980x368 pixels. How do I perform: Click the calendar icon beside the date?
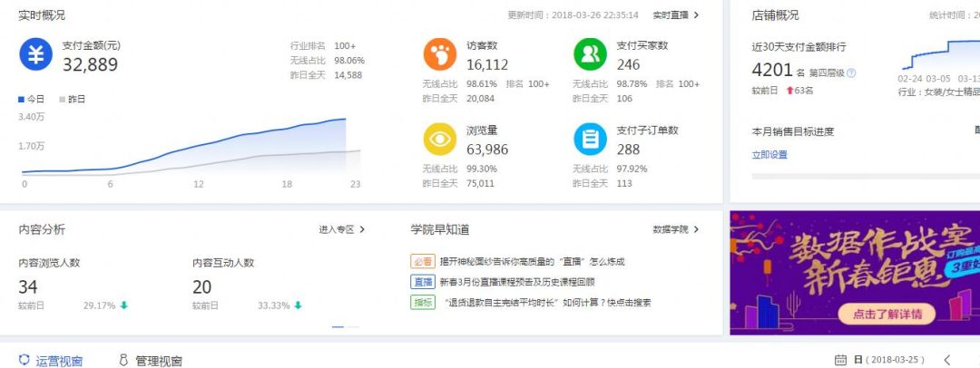click(840, 360)
